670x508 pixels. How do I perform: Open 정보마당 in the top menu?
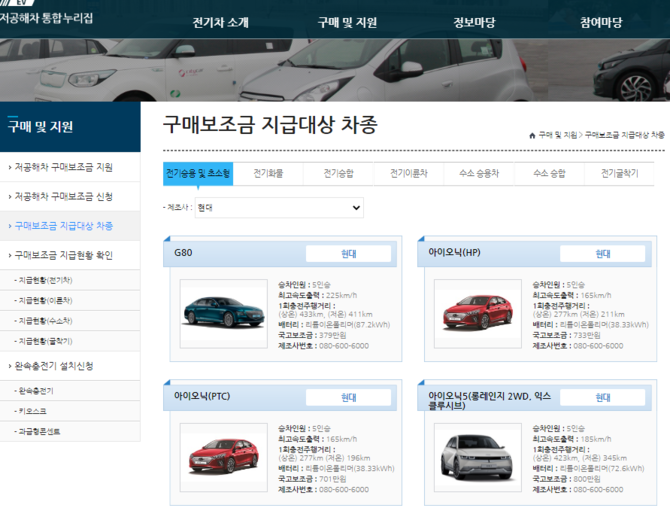[x=475, y=22]
